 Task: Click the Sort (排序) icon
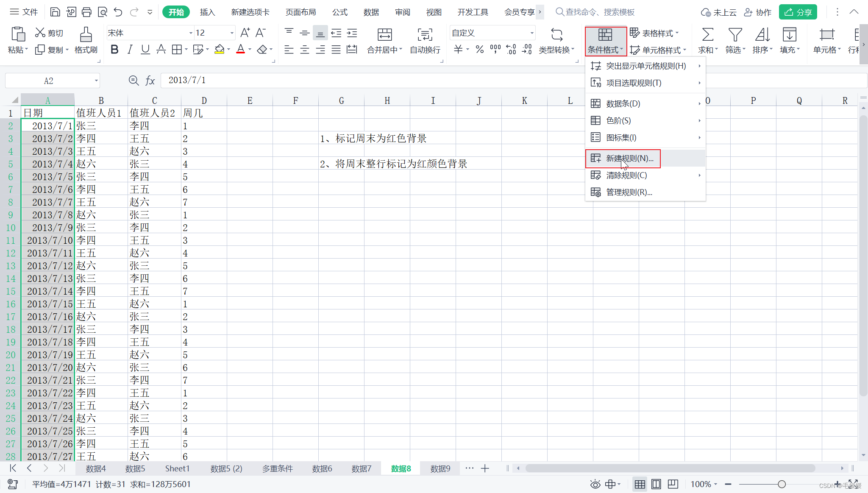click(x=762, y=35)
